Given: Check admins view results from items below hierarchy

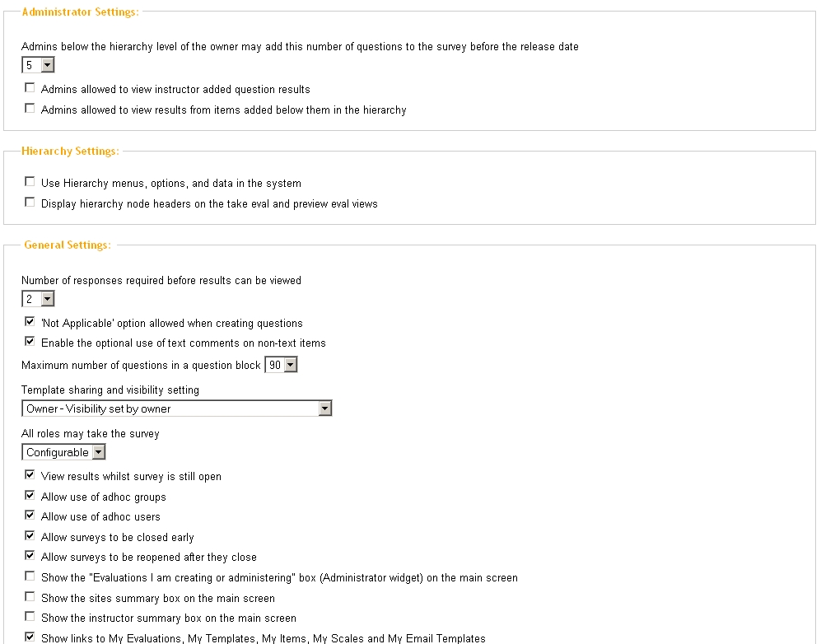Looking at the screenshot, I should click(30, 109).
